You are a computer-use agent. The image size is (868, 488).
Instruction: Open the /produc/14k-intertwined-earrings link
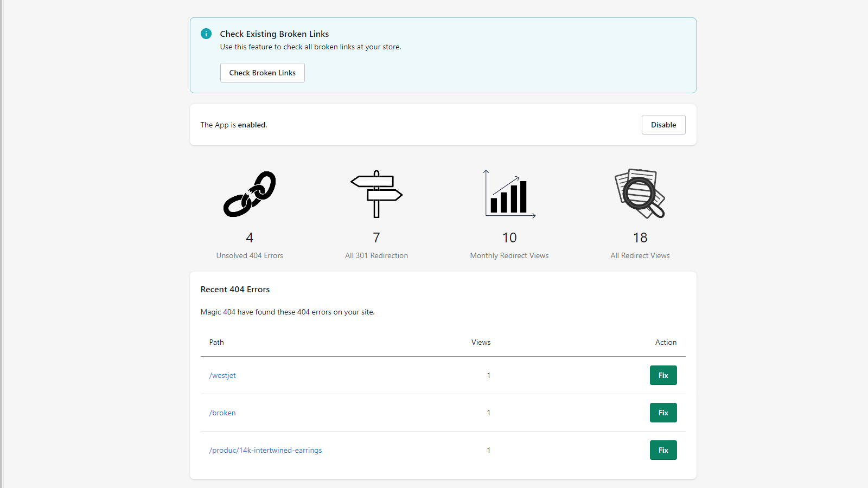(265, 450)
